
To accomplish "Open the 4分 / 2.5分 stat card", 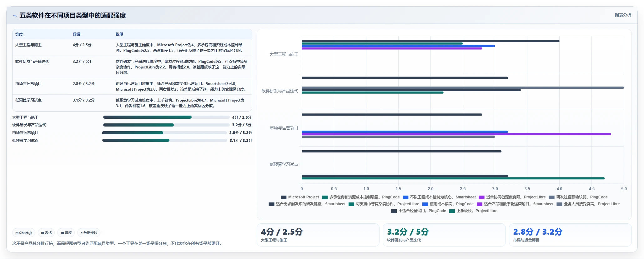I will click(x=318, y=235).
